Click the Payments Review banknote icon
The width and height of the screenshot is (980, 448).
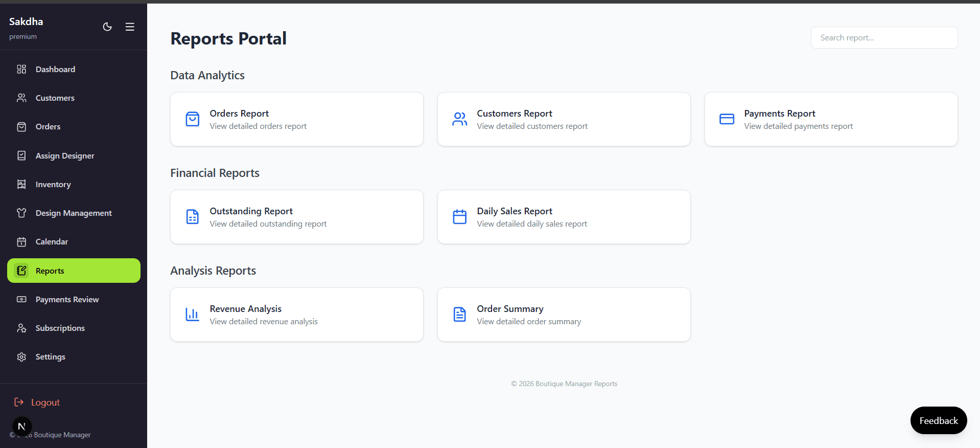(x=21, y=299)
